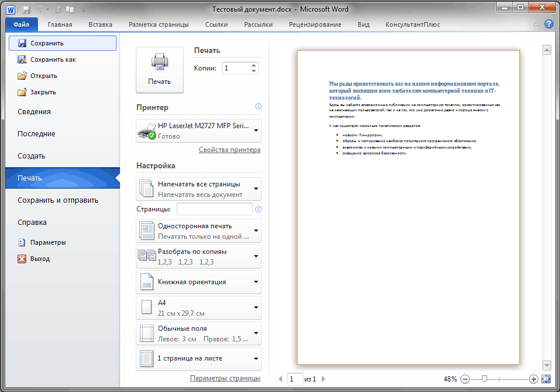This screenshot has height=392, width=560.
Task: Go to previous page arrow in preview
Action: point(280,379)
